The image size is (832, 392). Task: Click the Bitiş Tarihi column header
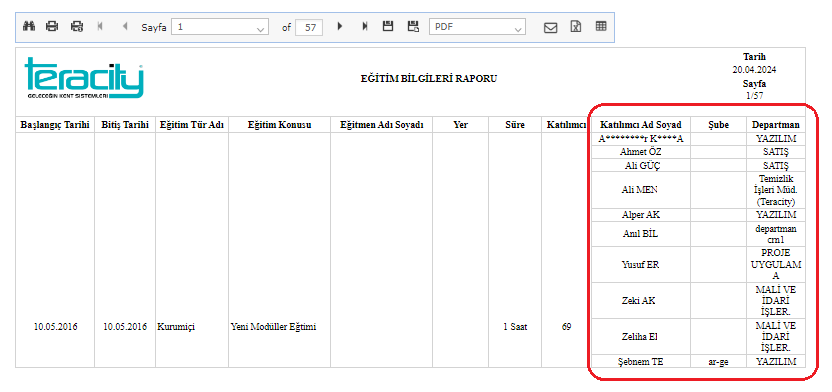(125, 125)
